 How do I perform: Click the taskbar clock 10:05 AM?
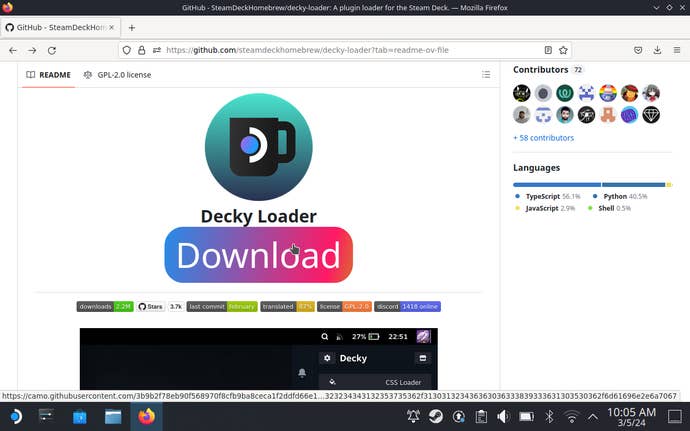click(x=631, y=417)
